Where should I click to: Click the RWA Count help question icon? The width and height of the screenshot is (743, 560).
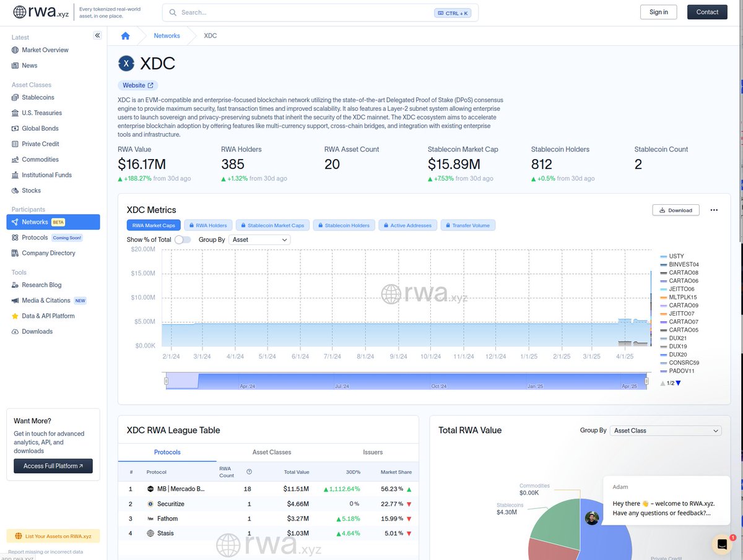tap(249, 472)
